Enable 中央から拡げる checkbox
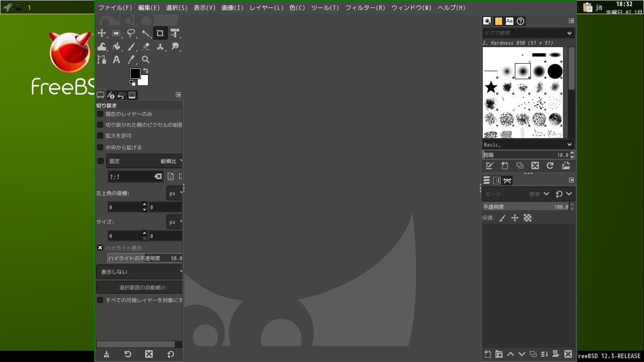Image resolution: width=644 pixels, height=362 pixels. coord(100,148)
